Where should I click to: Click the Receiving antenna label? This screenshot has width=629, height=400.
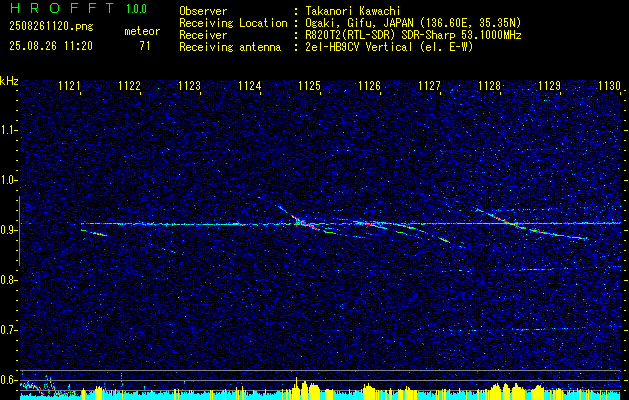(x=230, y=47)
